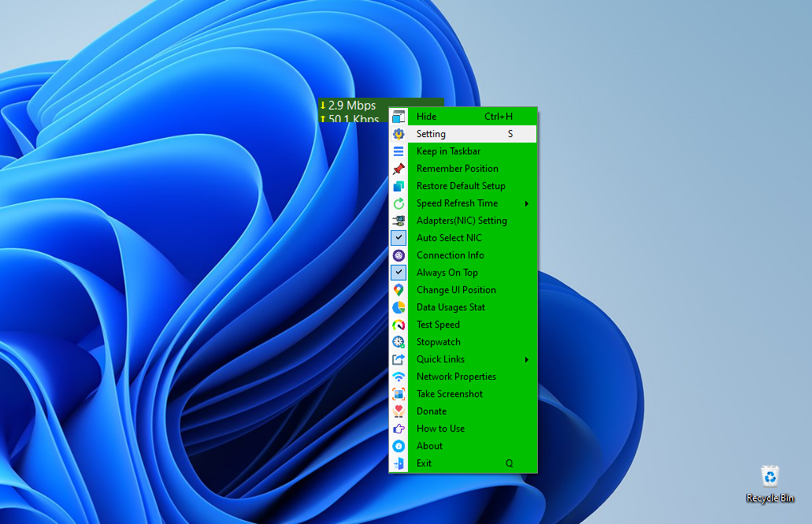Click the network speed meter widget
This screenshot has width=812, height=524.
[353, 106]
